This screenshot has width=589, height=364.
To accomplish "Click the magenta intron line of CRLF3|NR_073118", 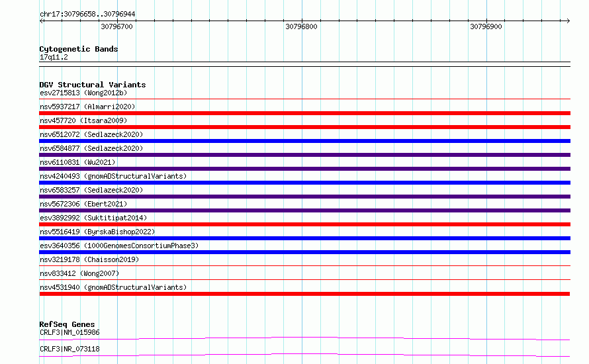I will [x=304, y=355].
